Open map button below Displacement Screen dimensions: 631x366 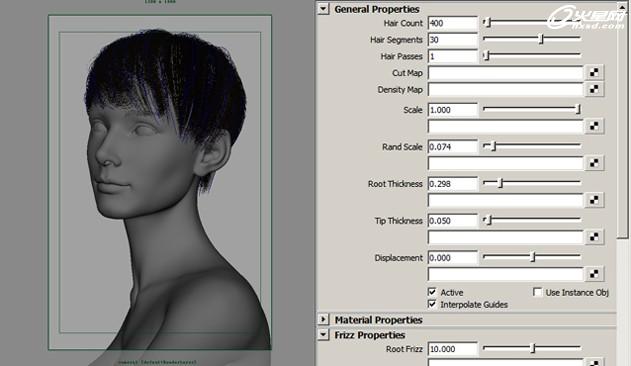594,274
